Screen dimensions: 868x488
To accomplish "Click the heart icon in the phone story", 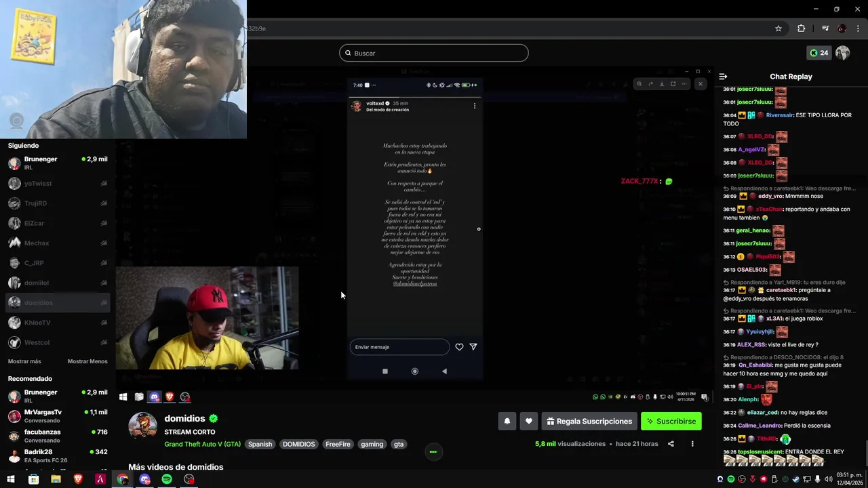I will click(x=459, y=347).
